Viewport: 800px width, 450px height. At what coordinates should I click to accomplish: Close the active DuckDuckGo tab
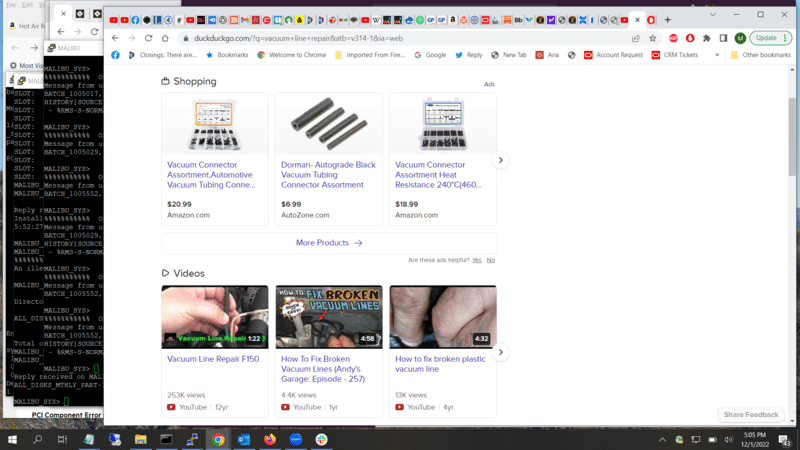click(637, 20)
